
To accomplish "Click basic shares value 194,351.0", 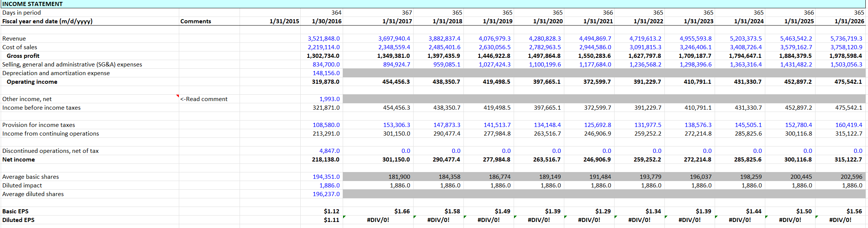I will (326, 177).
